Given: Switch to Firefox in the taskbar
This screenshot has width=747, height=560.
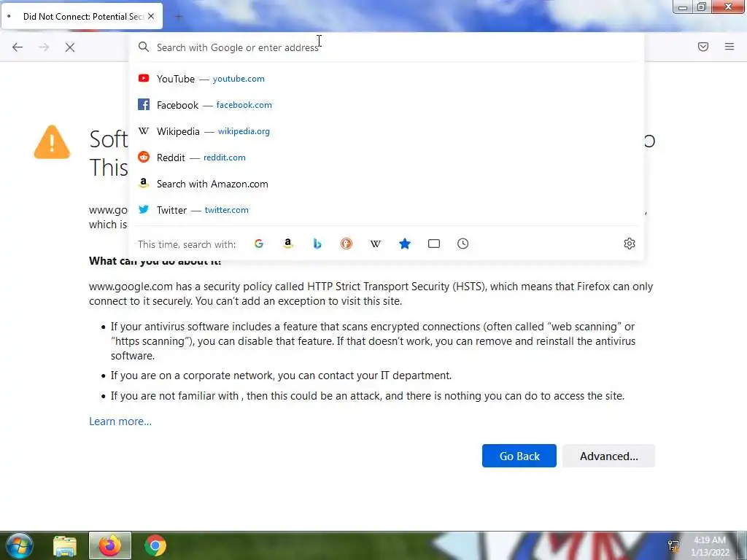Looking at the screenshot, I should point(110,545).
